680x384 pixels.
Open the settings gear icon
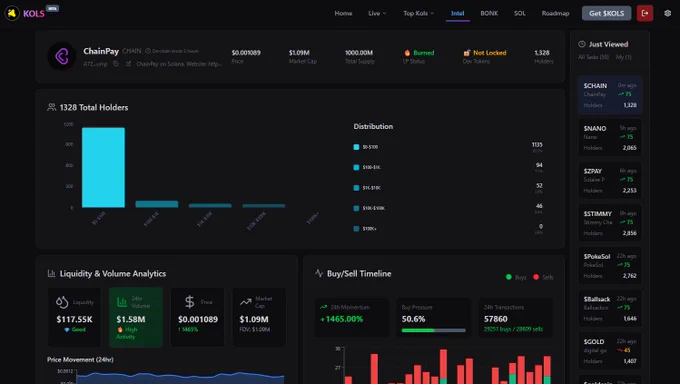coord(667,13)
